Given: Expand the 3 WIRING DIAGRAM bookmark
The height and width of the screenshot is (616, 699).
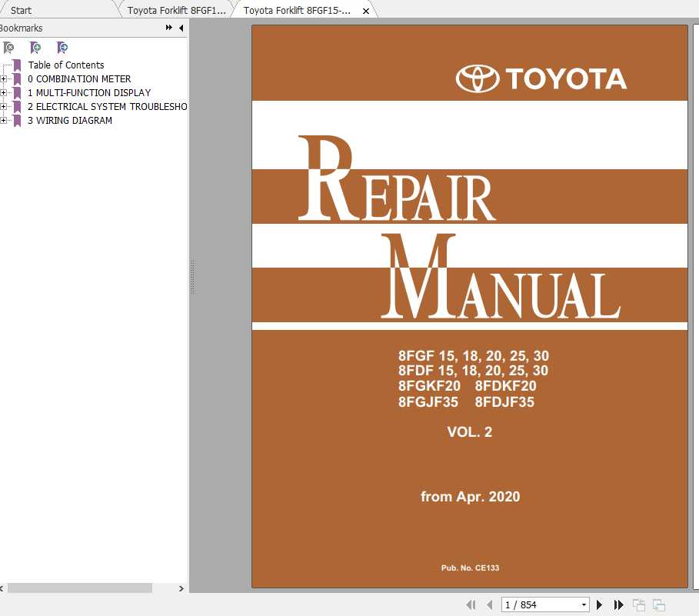Looking at the screenshot, I should [5, 121].
